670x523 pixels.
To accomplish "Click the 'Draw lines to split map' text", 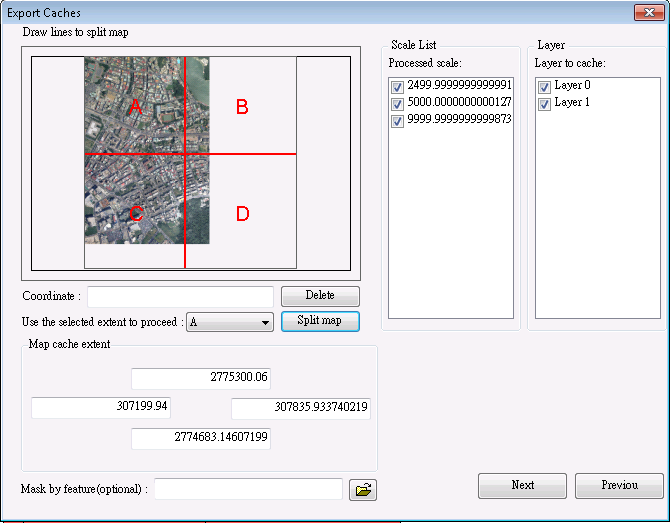I will point(76,32).
